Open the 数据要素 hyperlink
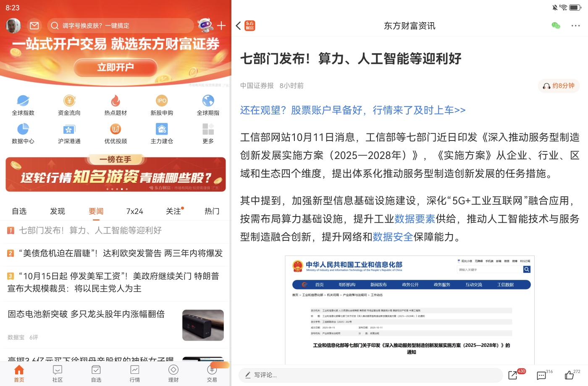 coord(415,219)
